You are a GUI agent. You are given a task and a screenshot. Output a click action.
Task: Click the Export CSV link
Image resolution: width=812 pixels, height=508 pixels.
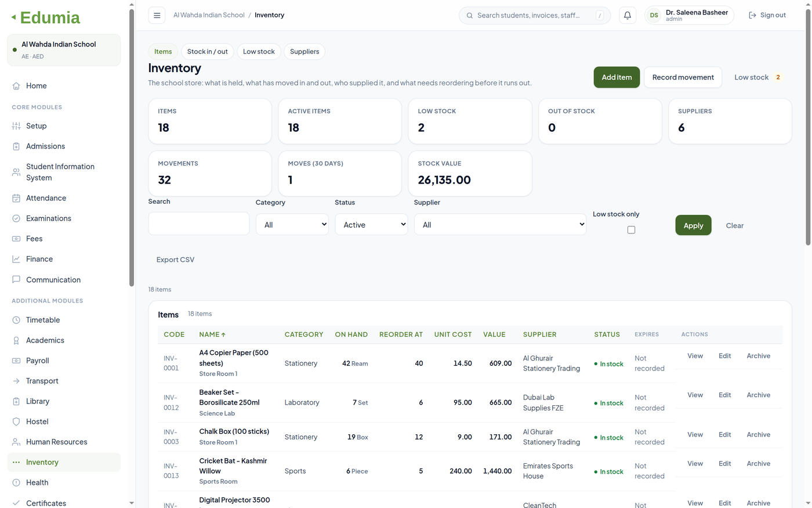coord(175,260)
